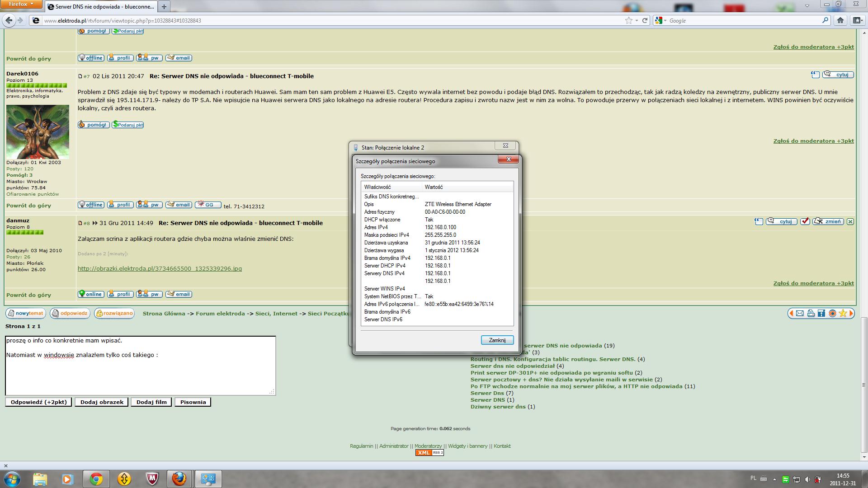Image resolution: width=868 pixels, height=488 pixels.
Task: Open Google Chrome from the taskbar
Action: click(x=96, y=479)
